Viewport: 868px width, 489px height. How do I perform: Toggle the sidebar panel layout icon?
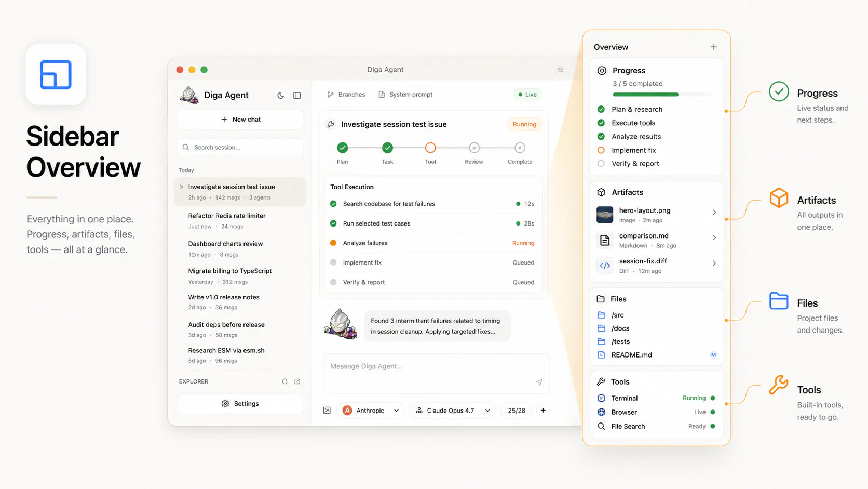pyautogui.click(x=297, y=96)
